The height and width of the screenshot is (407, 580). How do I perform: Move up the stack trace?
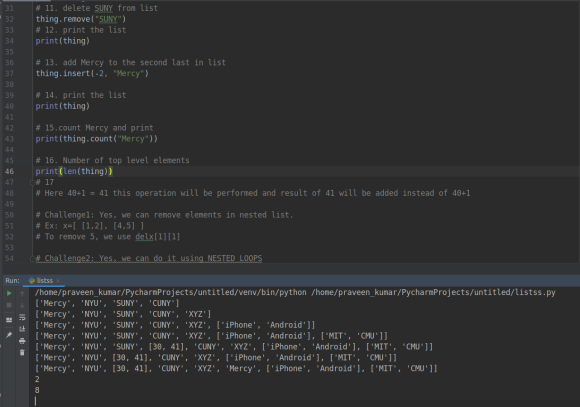(22, 293)
